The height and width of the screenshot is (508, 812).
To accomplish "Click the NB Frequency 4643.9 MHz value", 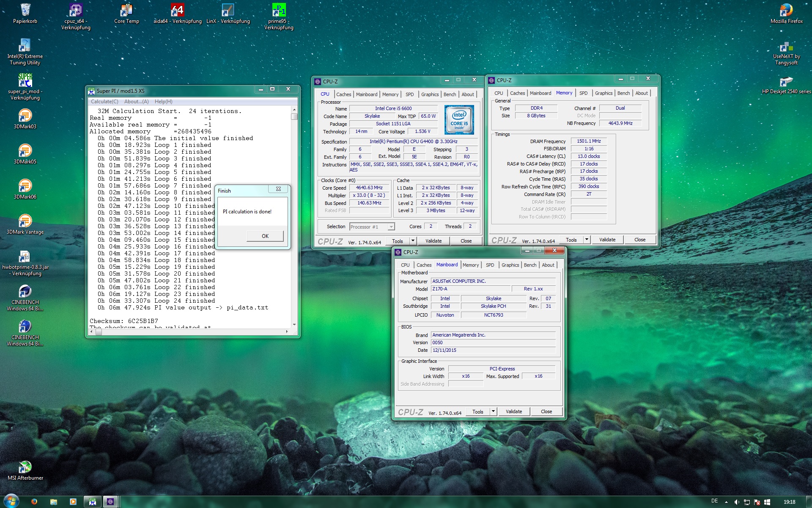I will tap(620, 123).
